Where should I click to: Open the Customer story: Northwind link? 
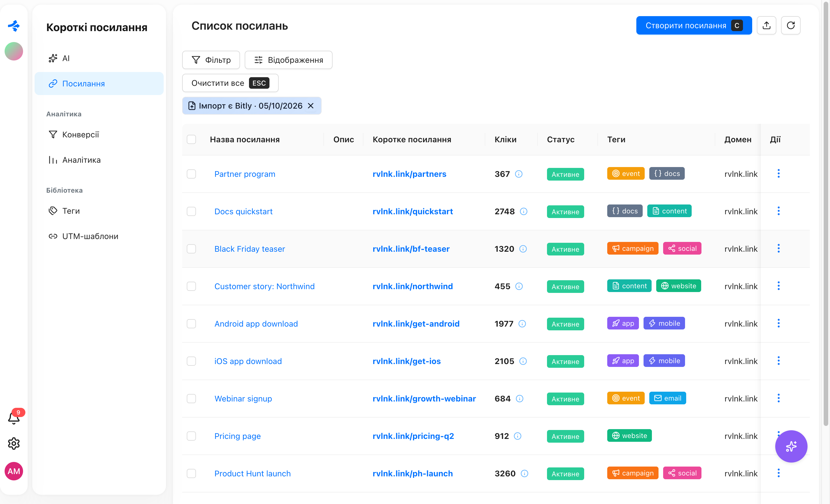[x=265, y=286]
